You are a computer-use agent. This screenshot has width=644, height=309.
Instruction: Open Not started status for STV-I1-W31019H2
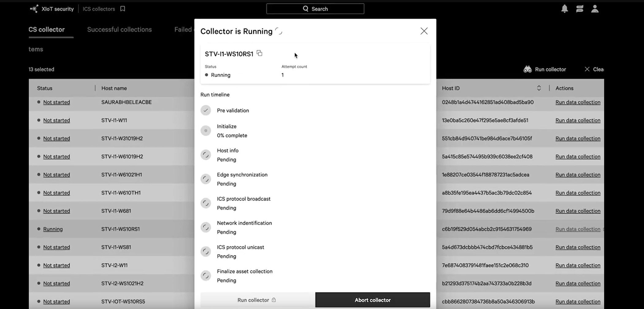(56, 138)
